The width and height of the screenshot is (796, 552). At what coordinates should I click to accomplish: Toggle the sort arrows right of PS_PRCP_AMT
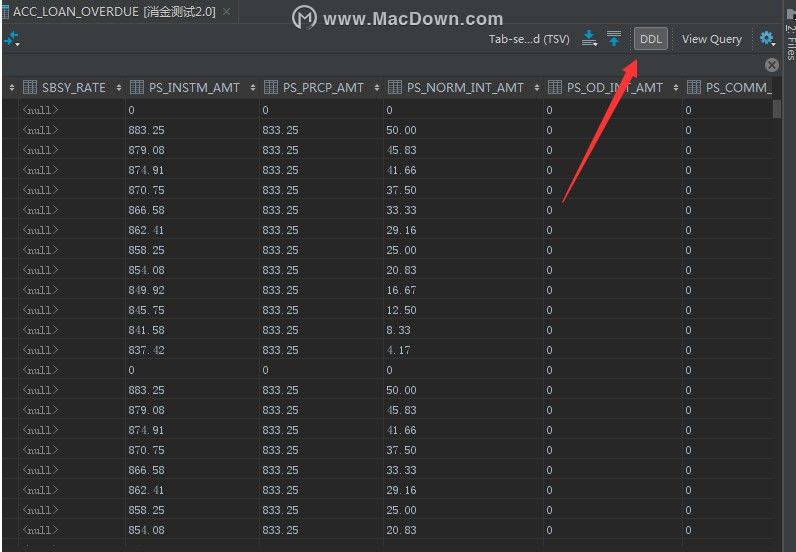[x=377, y=88]
